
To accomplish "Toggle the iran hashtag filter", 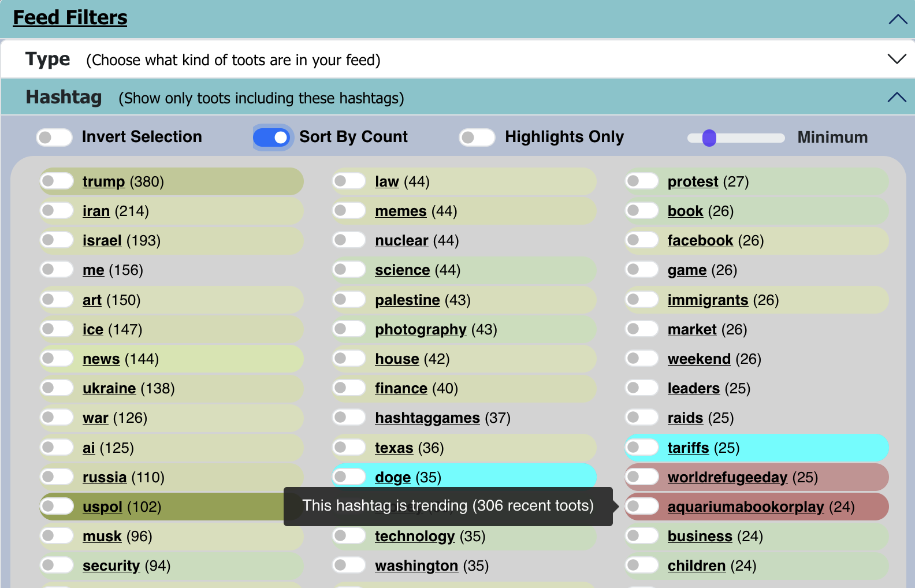I will [57, 211].
